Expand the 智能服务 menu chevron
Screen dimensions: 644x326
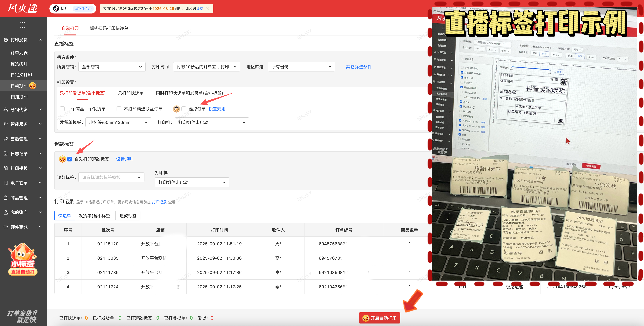pyautogui.click(x=40, y=124)
